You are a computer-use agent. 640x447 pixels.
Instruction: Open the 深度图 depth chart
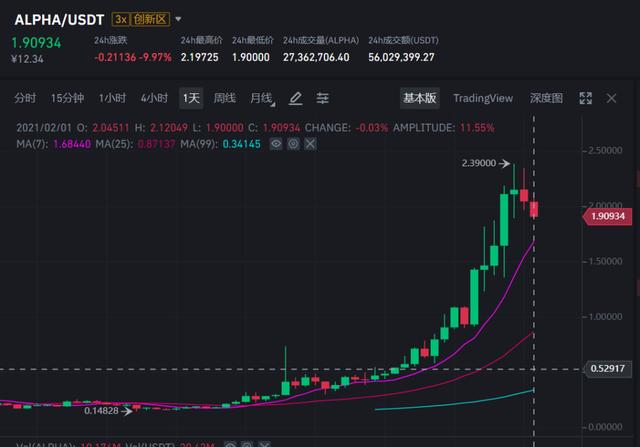[546, 98]
